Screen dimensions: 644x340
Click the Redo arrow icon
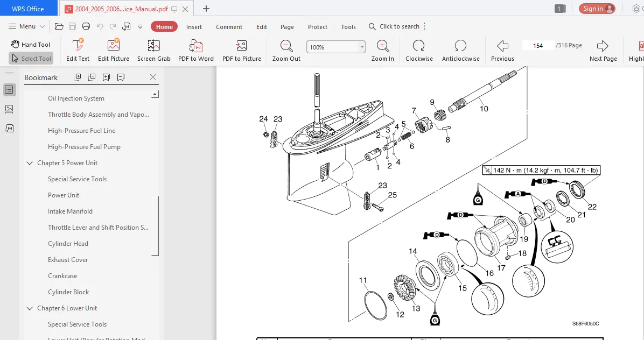coord(113,27)
